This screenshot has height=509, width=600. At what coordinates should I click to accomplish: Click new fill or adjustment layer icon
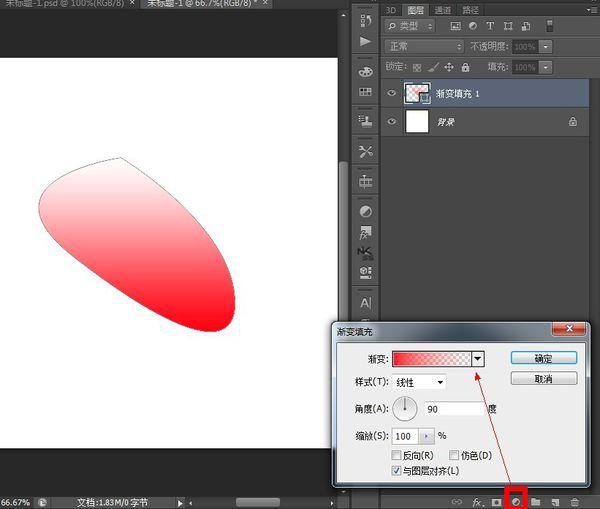point(517,500)
